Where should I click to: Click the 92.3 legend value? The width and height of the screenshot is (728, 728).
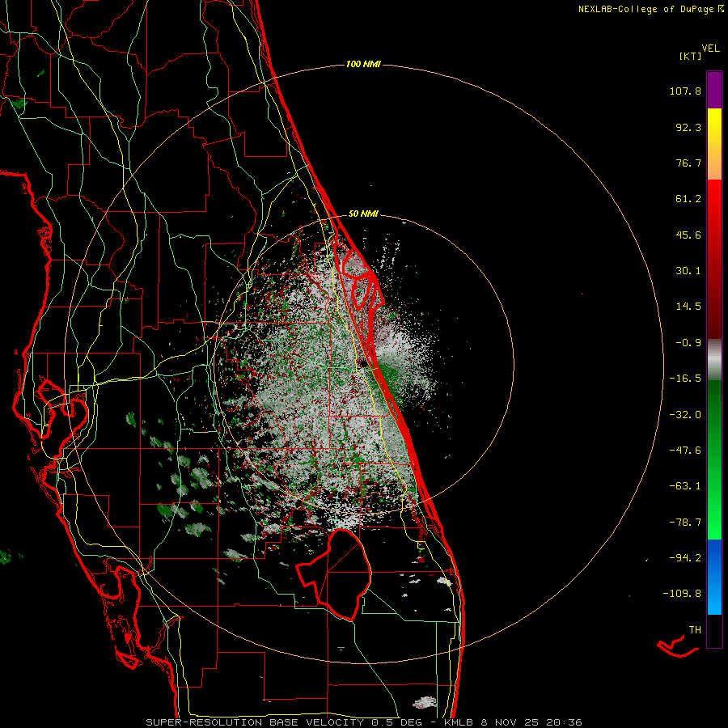tap(688, 127)
